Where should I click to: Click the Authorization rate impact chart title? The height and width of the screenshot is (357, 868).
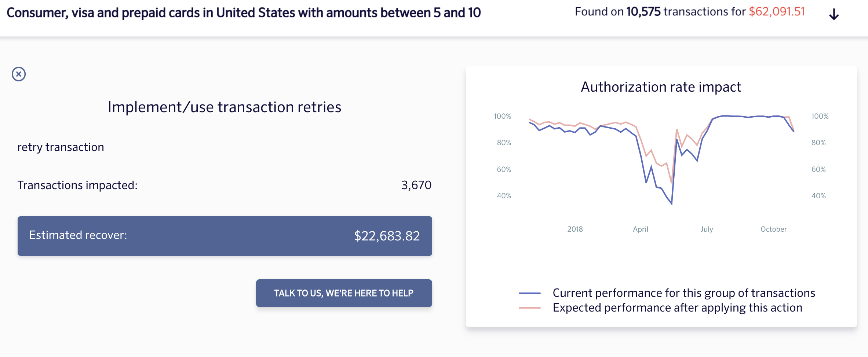click(x=661, y=87)
